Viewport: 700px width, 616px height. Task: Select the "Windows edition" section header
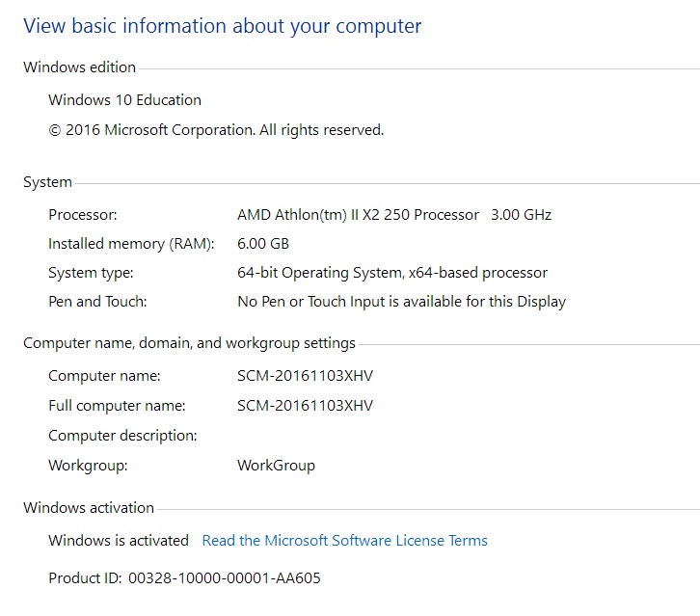click(x=79, y=67)
